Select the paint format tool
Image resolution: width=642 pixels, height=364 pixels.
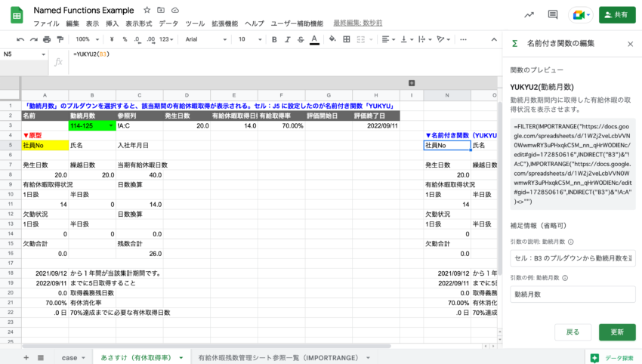(60, 39)
